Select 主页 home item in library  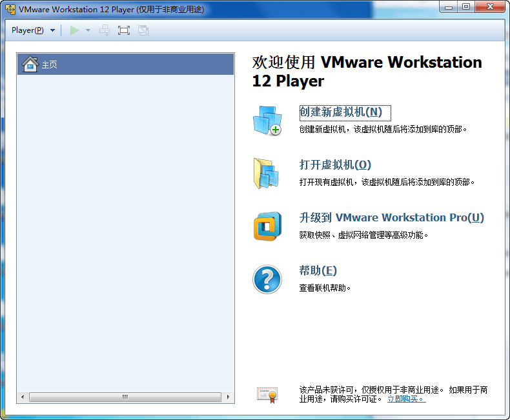[125, 65]
